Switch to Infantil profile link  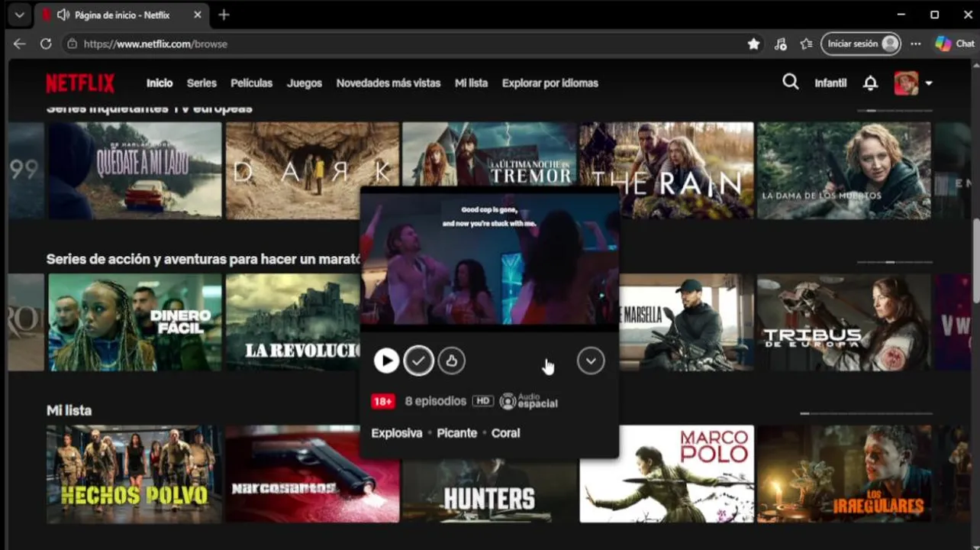pyautogui.click(x=830, y=82)
